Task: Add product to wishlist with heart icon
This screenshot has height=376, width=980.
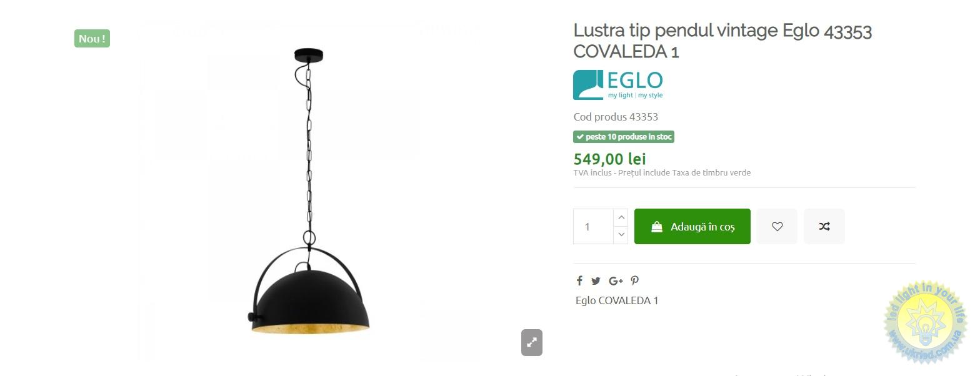Action: [777, 227]
